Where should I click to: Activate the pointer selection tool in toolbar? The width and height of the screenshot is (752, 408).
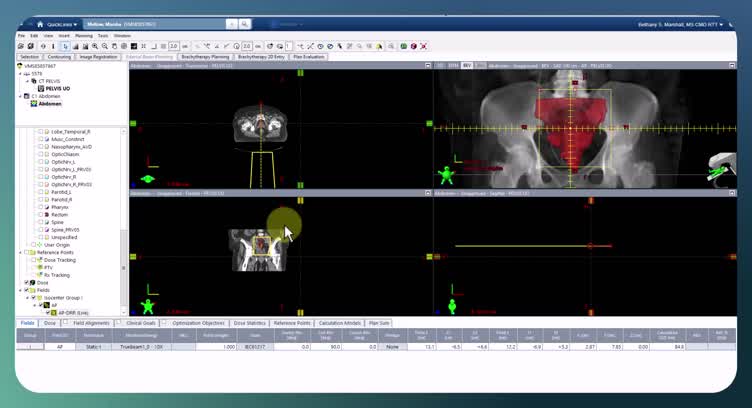click(65, 47)
